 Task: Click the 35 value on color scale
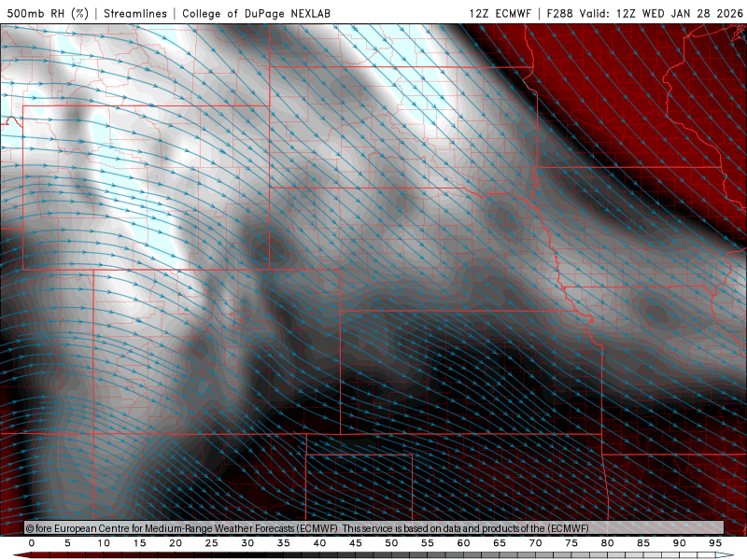coord(284,543)
